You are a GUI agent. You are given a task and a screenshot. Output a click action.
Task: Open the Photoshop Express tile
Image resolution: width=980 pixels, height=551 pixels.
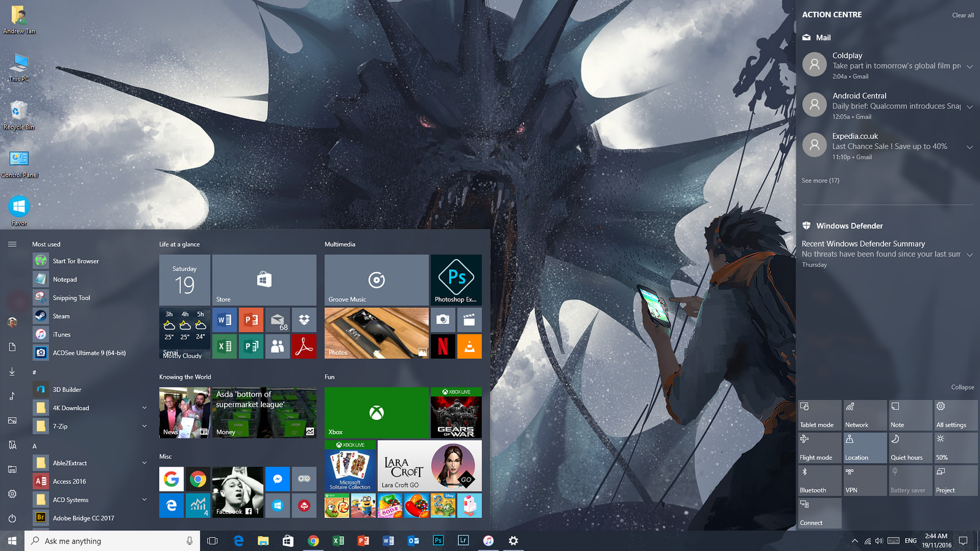(x=456, y=280)
